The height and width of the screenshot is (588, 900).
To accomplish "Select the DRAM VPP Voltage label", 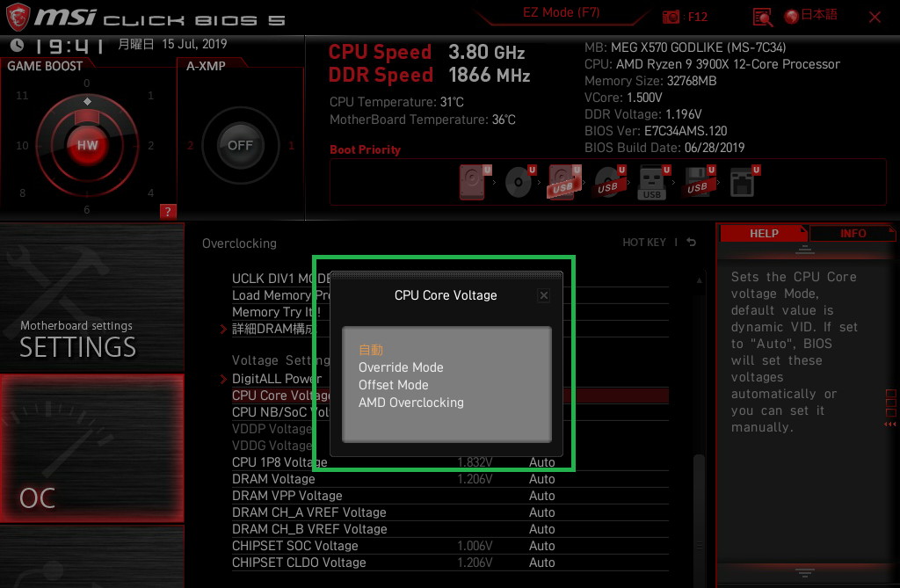I will click(x=287, y=496).
